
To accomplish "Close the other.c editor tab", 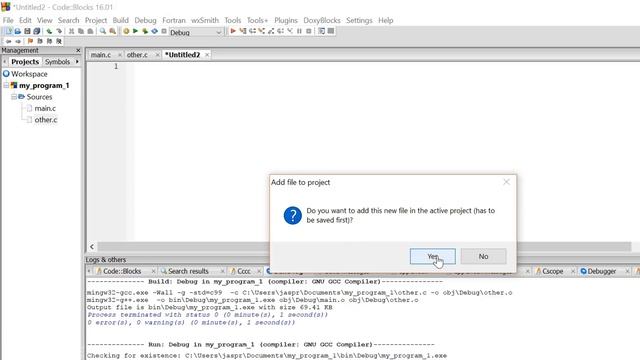I will point(157,55).
